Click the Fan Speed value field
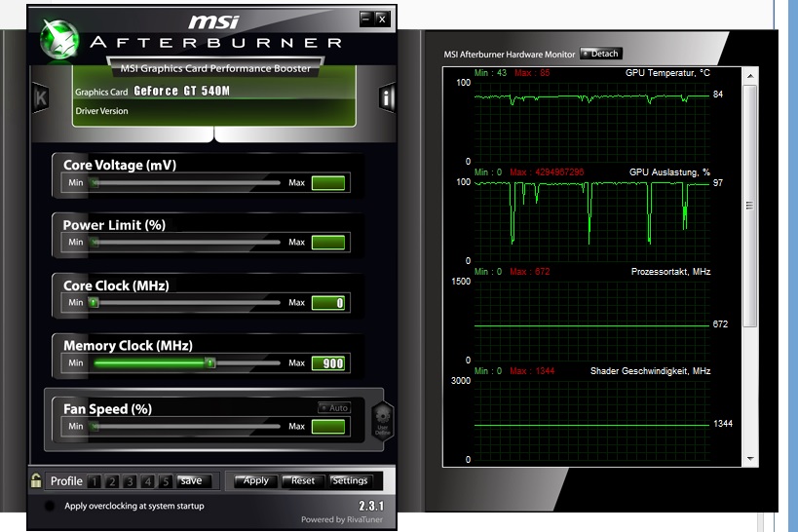 point(328,427)
